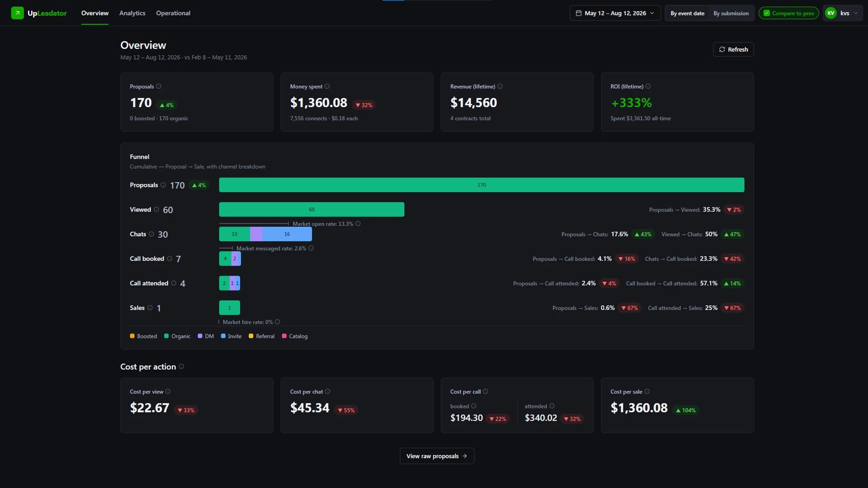Click info icon beside Cost per sale
The height and width of the screenshot is (488, 868).
coord(647,391)
